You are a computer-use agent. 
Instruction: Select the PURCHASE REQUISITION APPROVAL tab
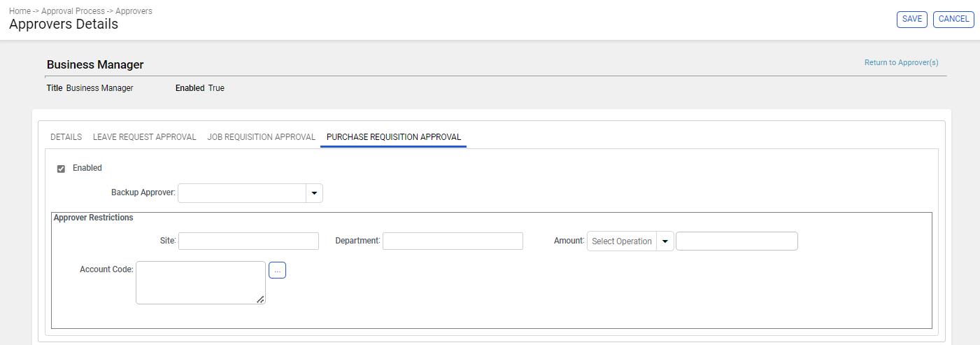pyautogui.click(x=393, y=137)
